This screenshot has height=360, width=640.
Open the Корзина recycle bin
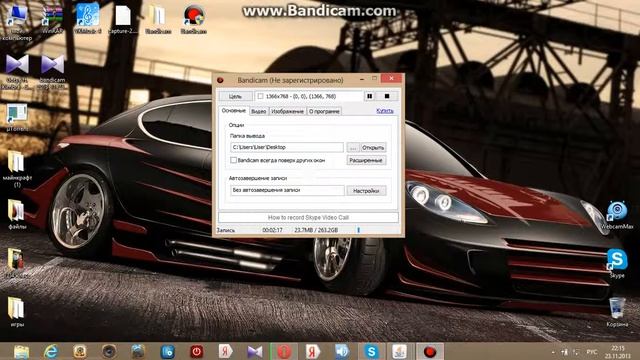pos(617,312)
